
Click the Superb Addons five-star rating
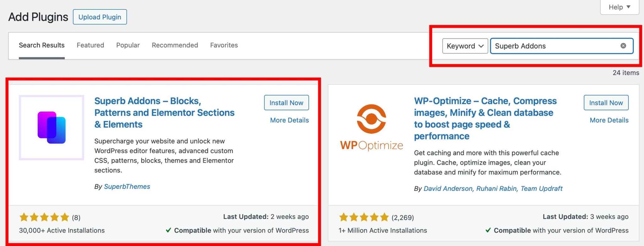[x=44, y=217]
